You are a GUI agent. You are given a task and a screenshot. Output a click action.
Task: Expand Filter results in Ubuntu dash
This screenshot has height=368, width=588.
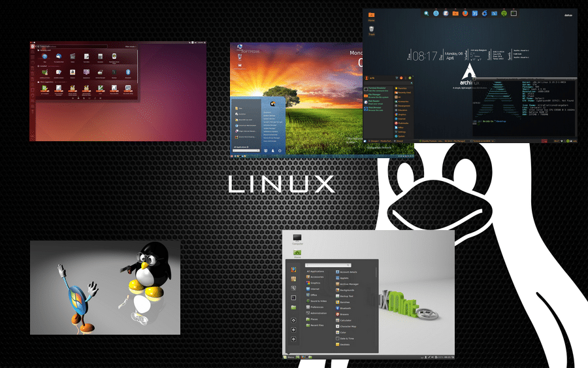point(131,46)
